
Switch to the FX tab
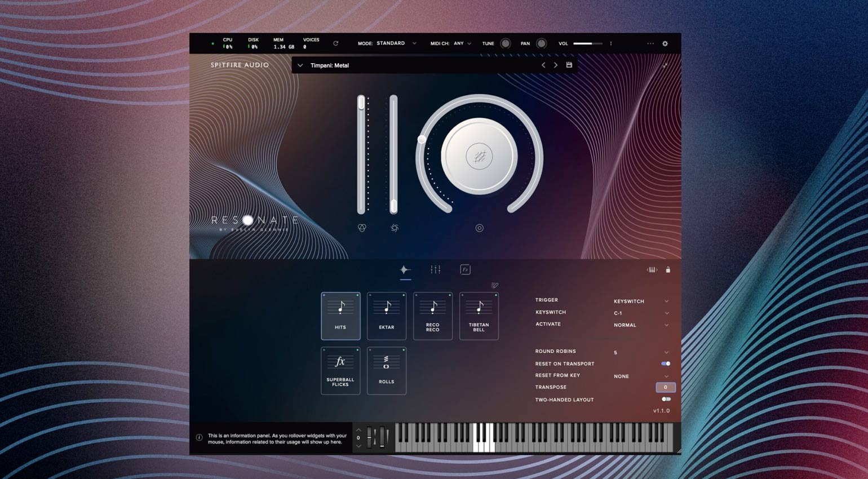point(465,270)
